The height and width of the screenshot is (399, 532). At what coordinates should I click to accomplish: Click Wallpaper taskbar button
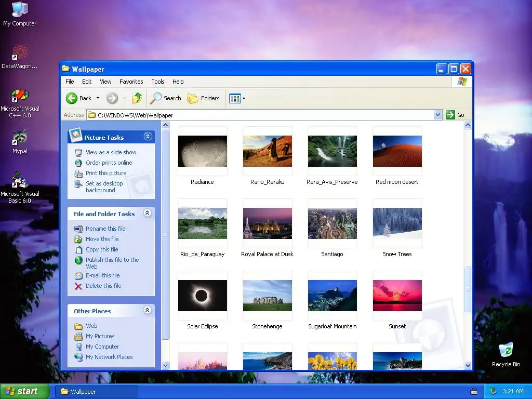click(x=97, y=392)
